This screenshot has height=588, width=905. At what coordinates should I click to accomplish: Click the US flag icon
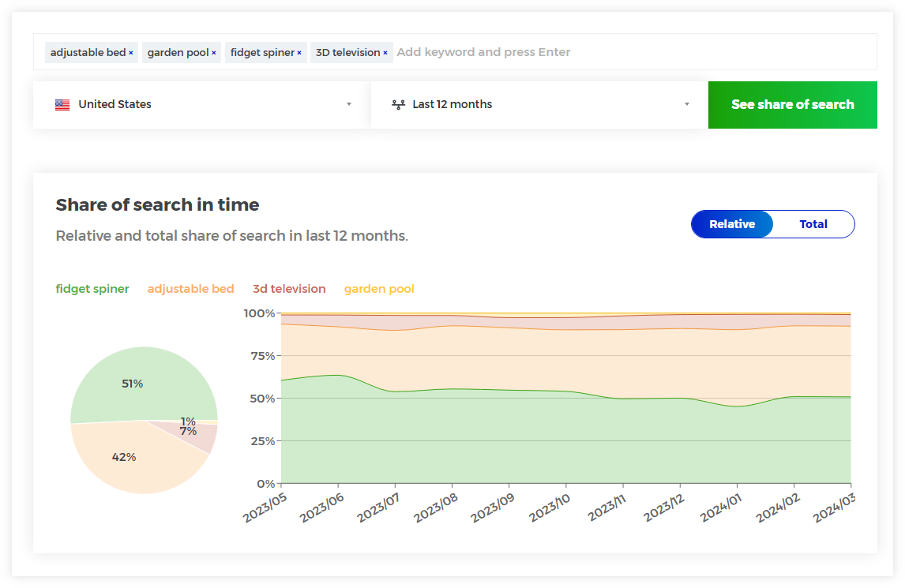pyautogui.click(x=62, y=105)
